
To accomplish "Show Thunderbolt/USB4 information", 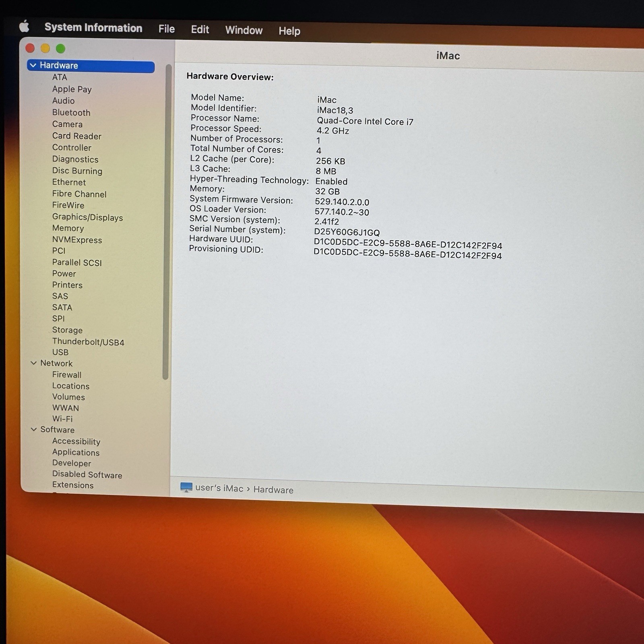I will click(x=88, y=342).
